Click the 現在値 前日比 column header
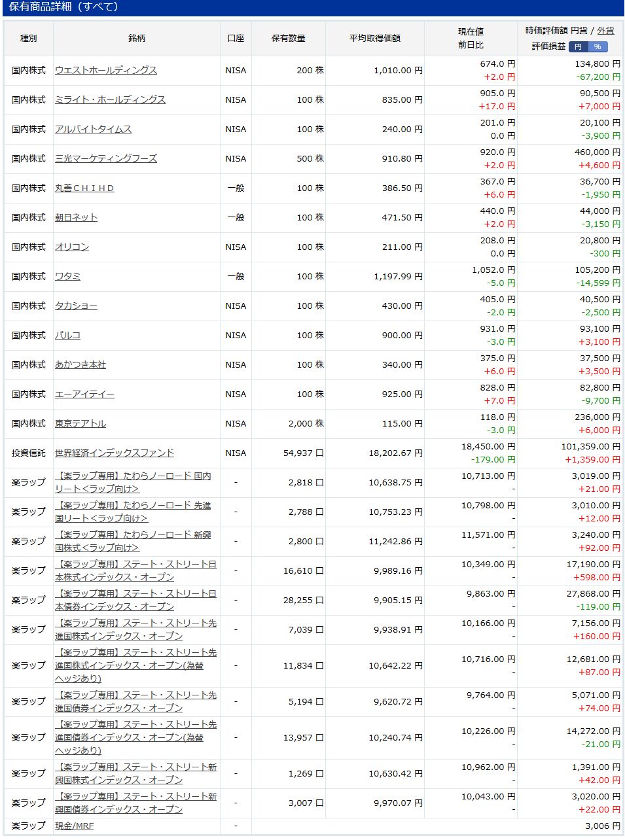 [471, 38]
